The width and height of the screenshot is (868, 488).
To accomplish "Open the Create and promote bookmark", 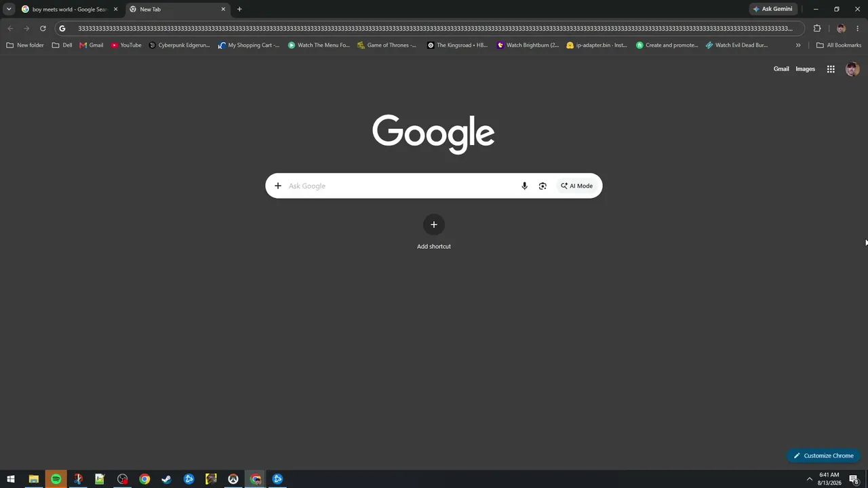I will pos(667,45).
